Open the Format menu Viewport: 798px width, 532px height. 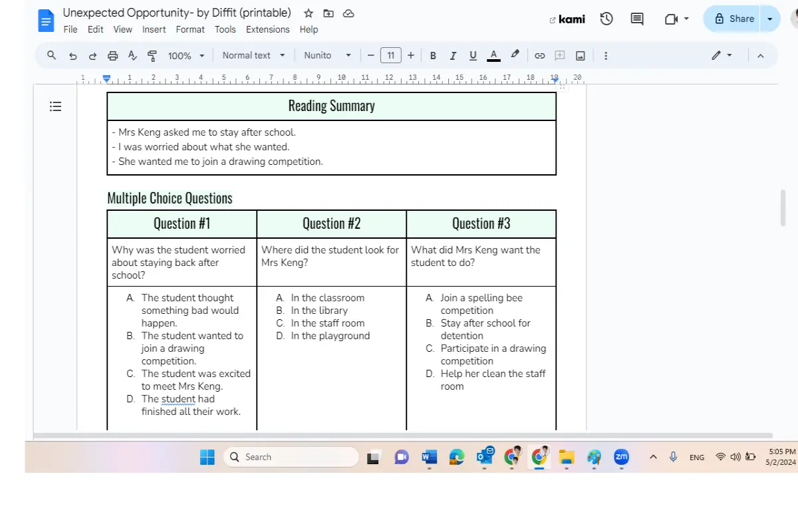click(191, 29)
